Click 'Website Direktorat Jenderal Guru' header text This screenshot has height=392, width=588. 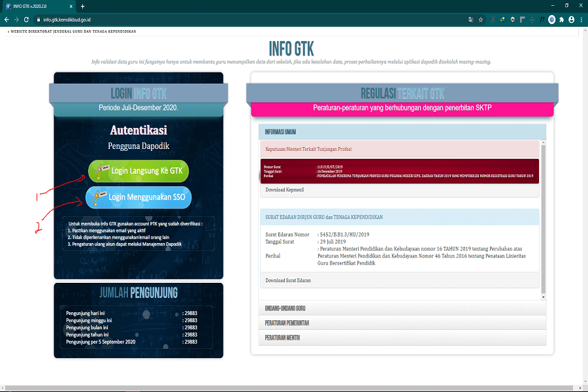click(x=73, y=31)
